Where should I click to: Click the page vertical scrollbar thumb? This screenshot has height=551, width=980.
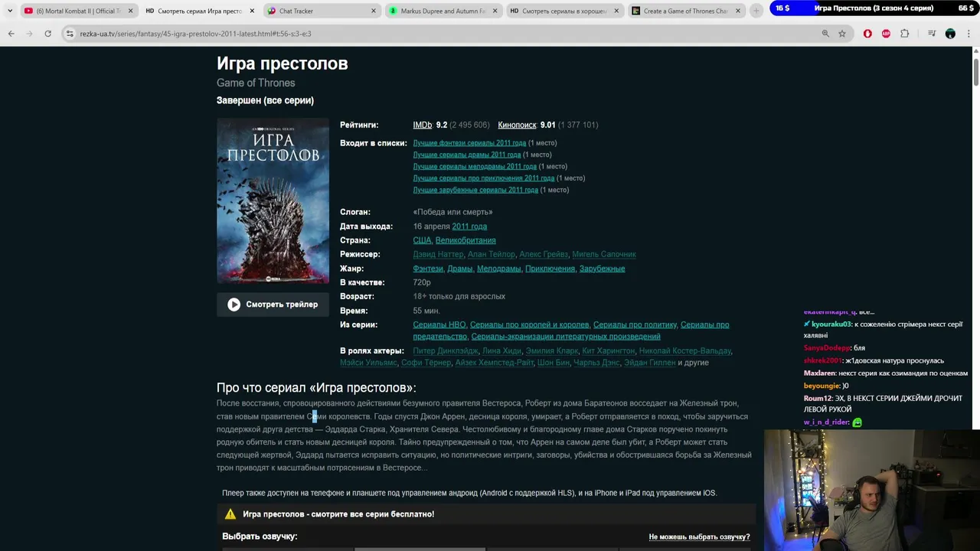pyautogui.click(x=976, y=70)
